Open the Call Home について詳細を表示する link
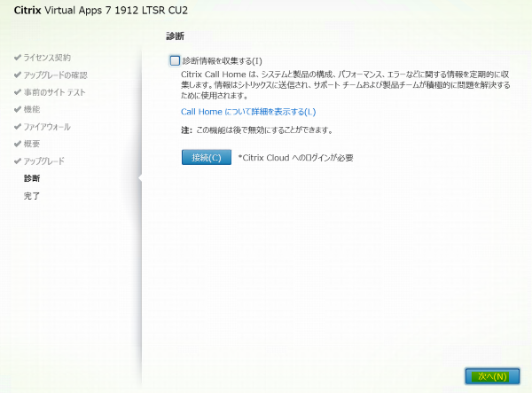This screenshot has height=393, width=532. 248,112
